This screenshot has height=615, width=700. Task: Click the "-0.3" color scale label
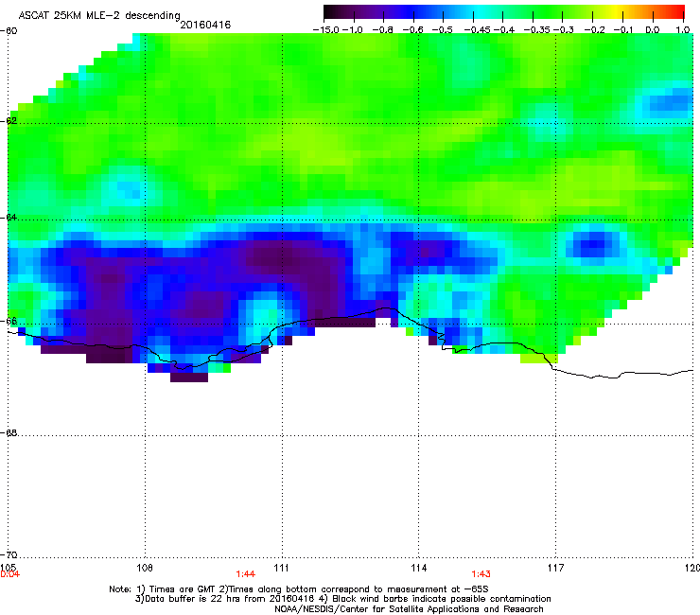(x=564, y=30)
